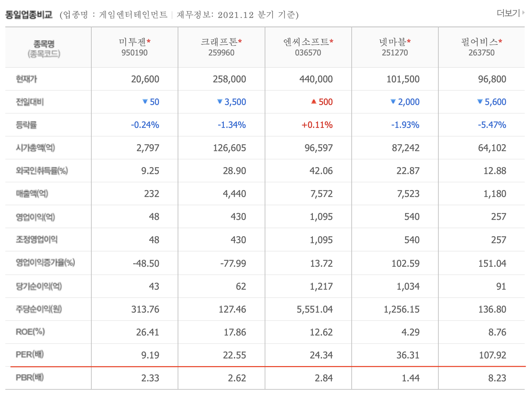The height and width of the screenshot is (396, 532).
Task: Click the ROE(%) row label
Action: pos(30,332)
